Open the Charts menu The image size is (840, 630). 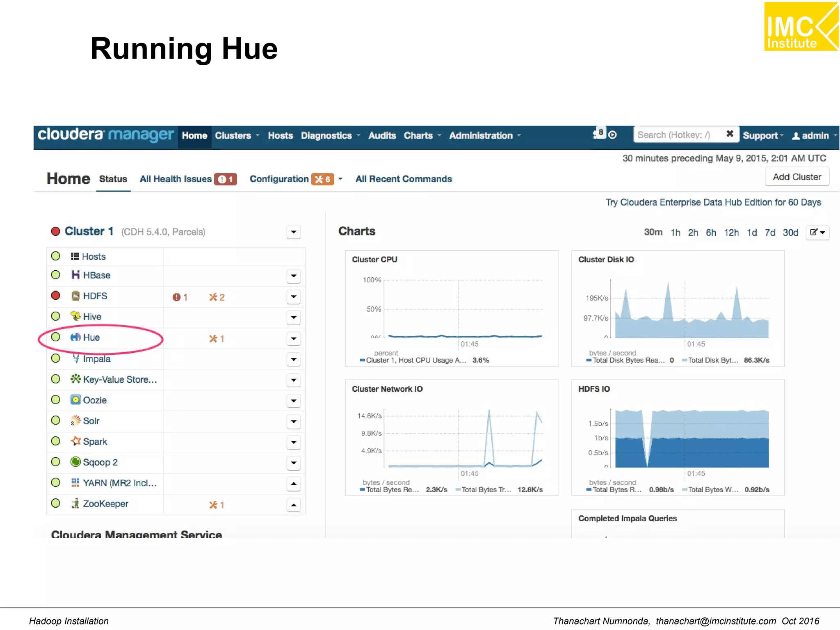click(422, 136)
